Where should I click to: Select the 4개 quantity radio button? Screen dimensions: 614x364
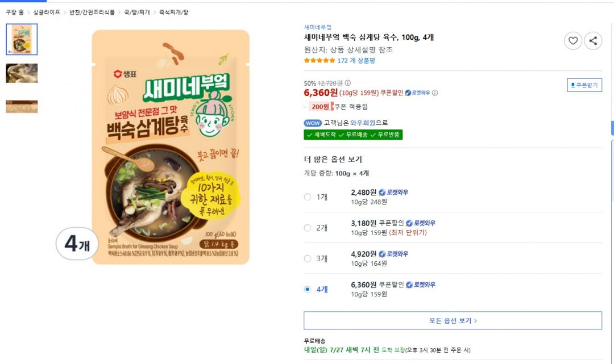308,289
